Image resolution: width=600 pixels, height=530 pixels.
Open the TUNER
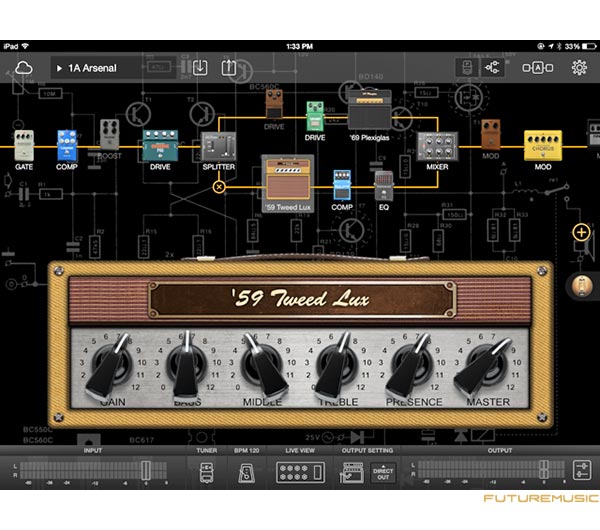(207, 472)
